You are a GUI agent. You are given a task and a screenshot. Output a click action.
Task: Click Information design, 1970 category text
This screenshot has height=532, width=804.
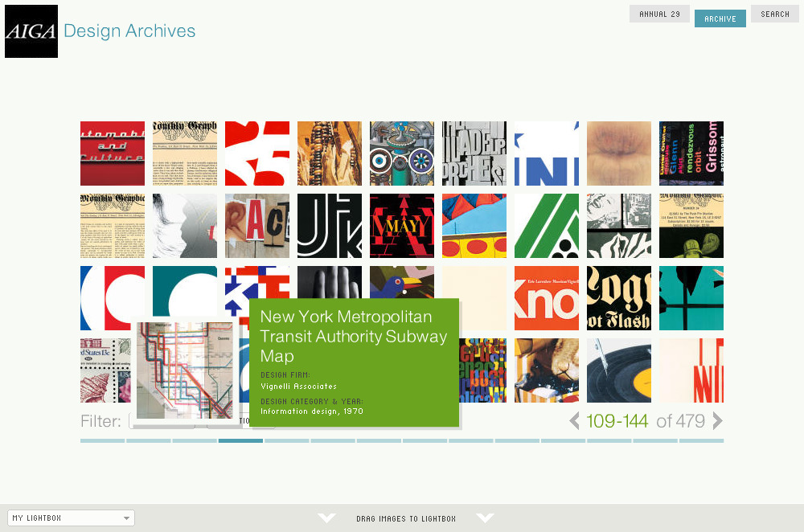(312, 411)
